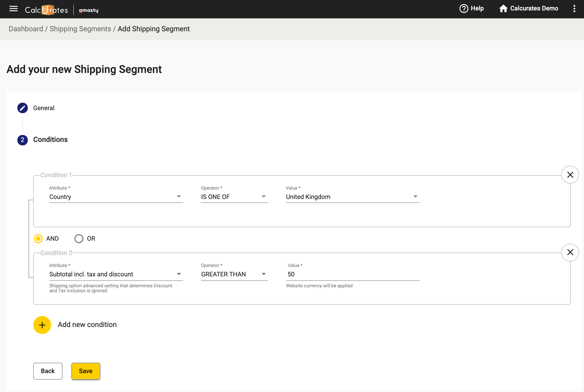Open Condition 1 Operator dropdown IS ONE OF
Image resolution: width=584 pixels, height=392 pixels.
pos(234,197)
